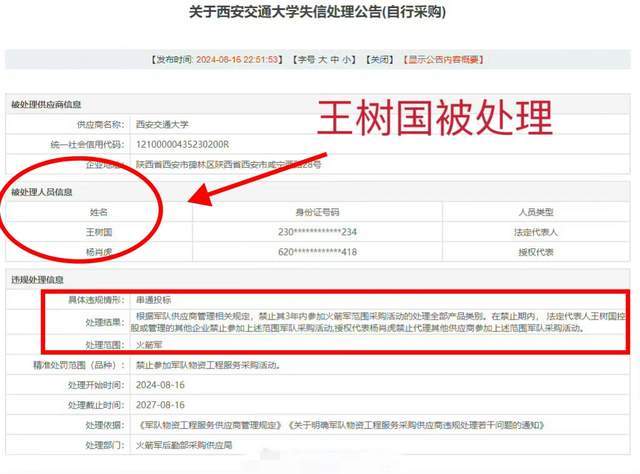
Task: Click the 被处理供应商信息 section header
Action: (x=46, y=105)
